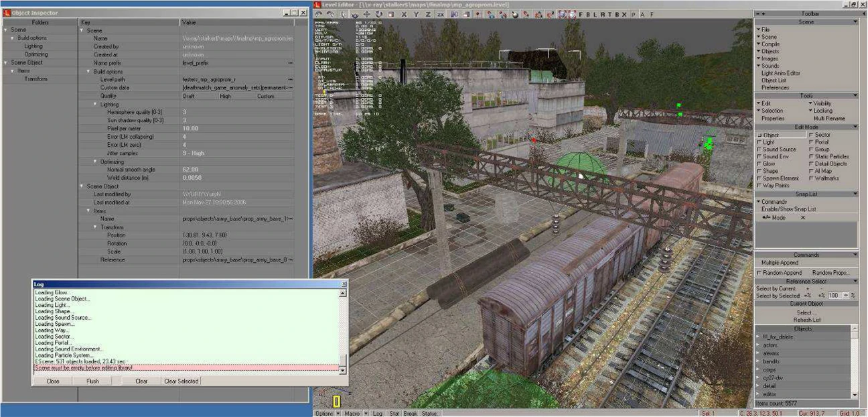868x417 pixels.
Task: Collapse the Lighting section in Object Inspector
Action: point(96,105)
